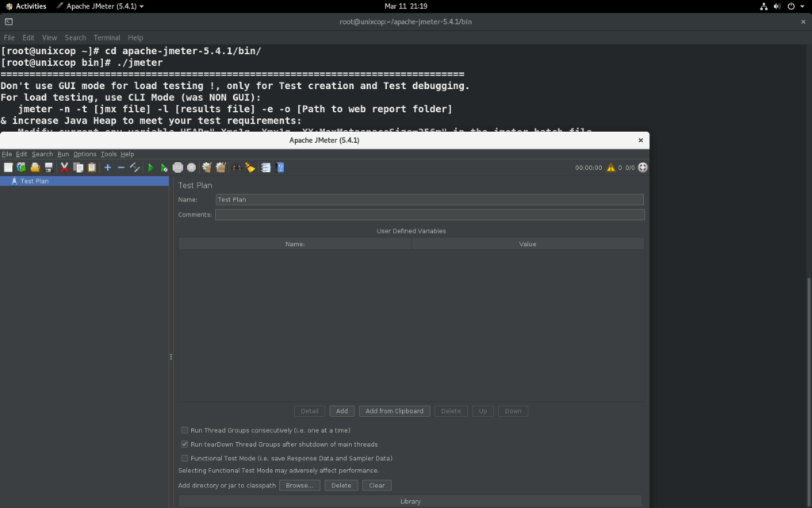Click the Add variable button
Image resolution: width=812 pixels, height=508 pixels.
(342, 411)
